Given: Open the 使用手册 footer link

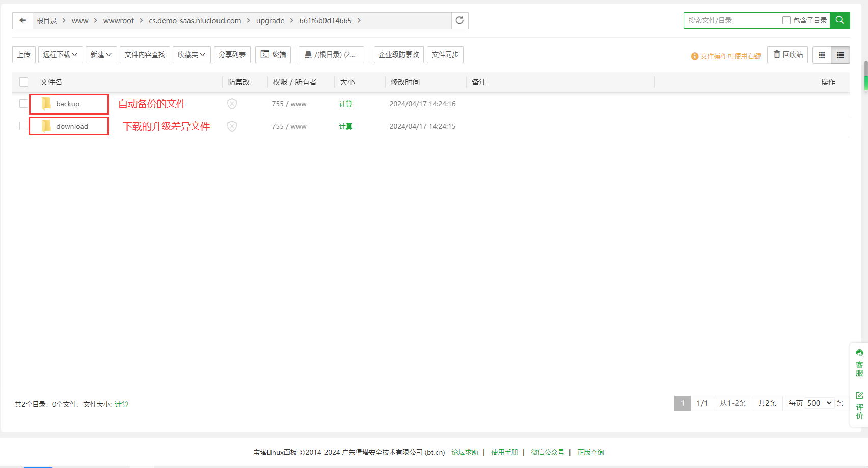Looking at the screenshot, I should click(x=504, y=452).
